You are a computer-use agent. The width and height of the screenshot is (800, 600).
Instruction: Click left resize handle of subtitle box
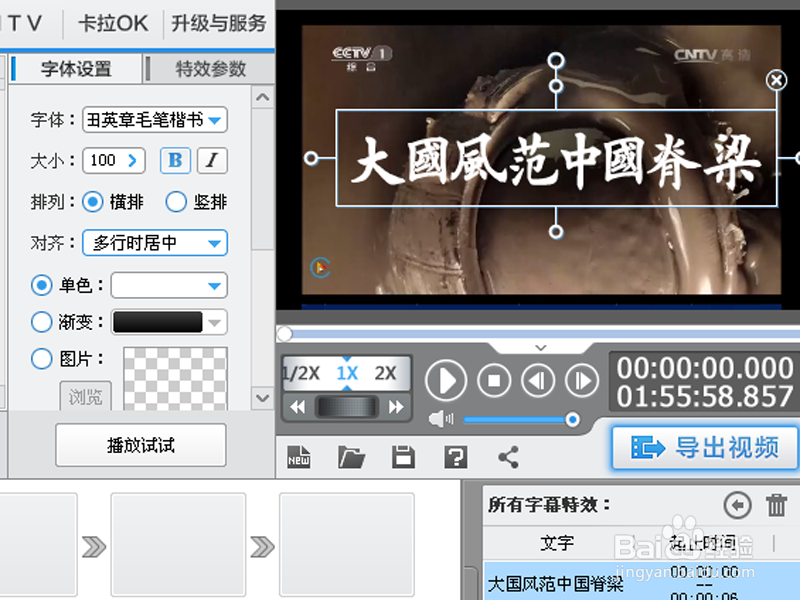[x=311, y=158]
